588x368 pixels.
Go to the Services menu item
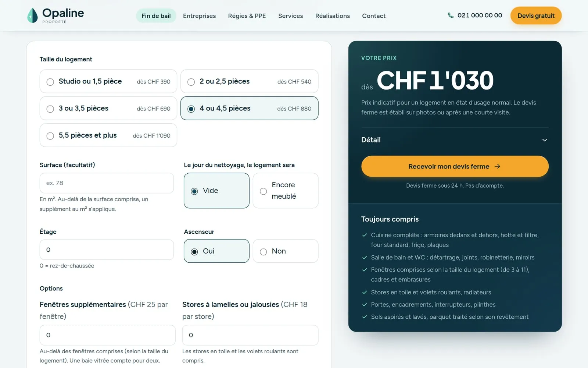point(290,16)
